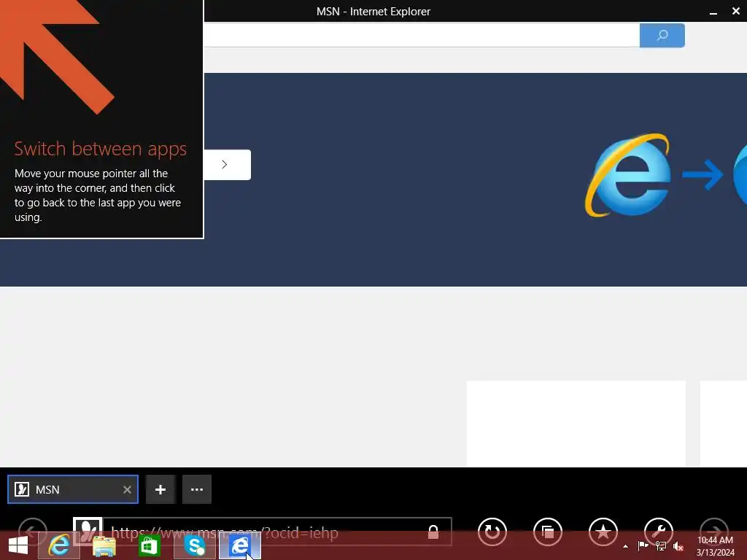Click the page search input box

point(422,35)
